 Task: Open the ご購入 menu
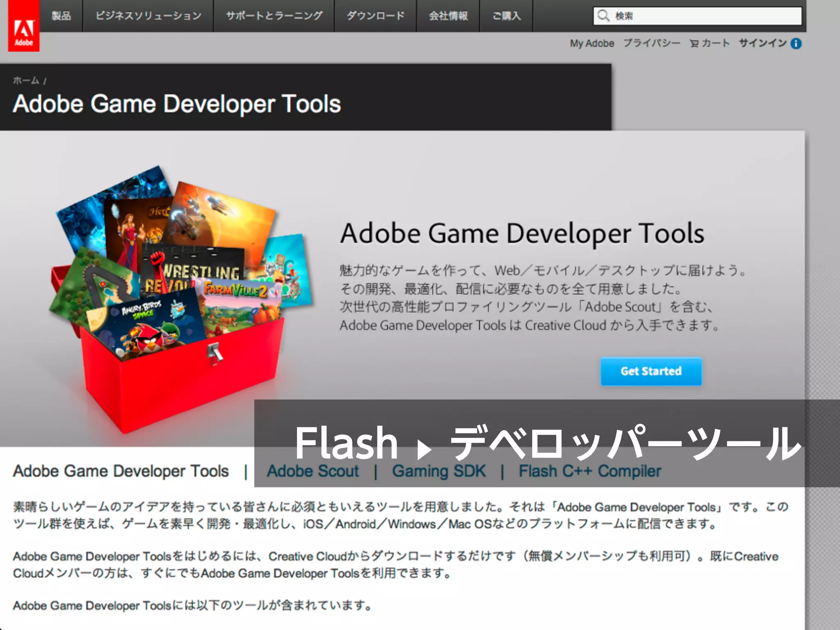(x=506, y=16)
